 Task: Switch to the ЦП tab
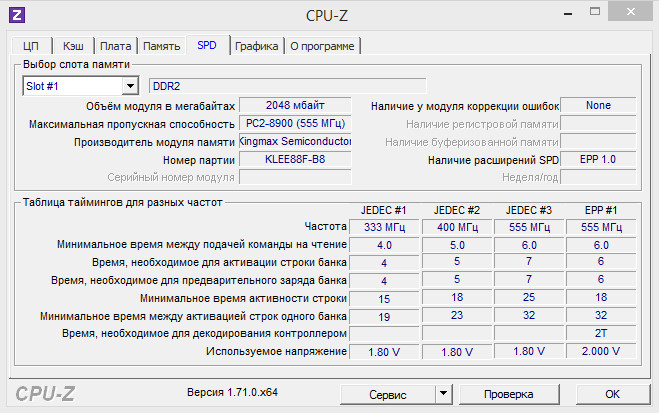click(x=31, y=46)
